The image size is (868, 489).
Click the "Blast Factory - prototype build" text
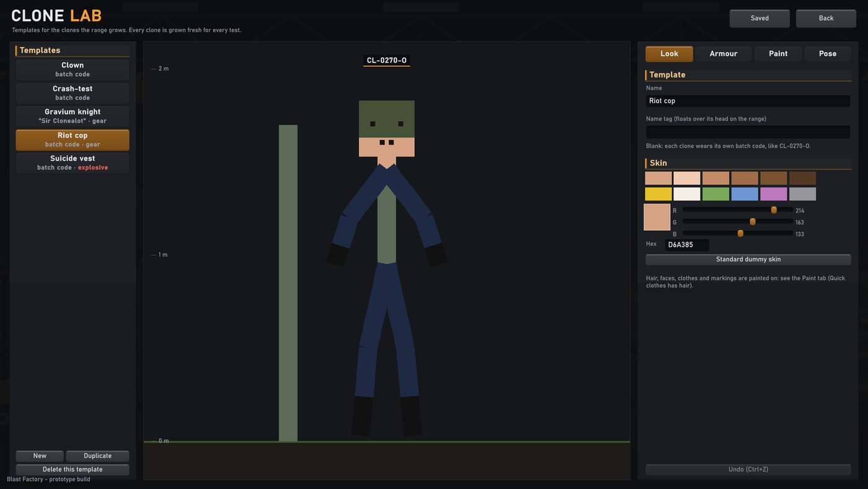[48, 480]
